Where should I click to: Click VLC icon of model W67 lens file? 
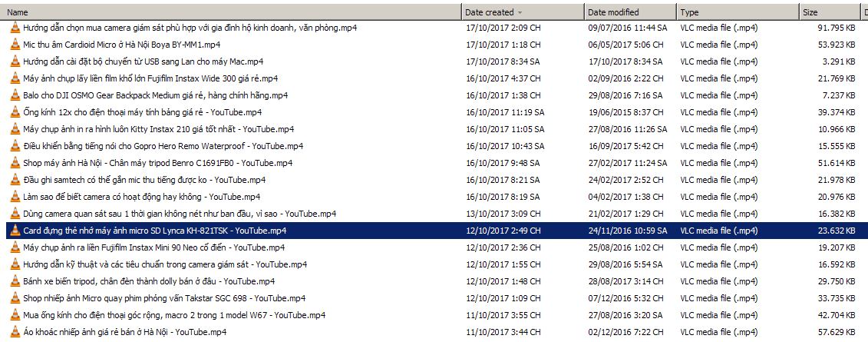click(15, 315)
